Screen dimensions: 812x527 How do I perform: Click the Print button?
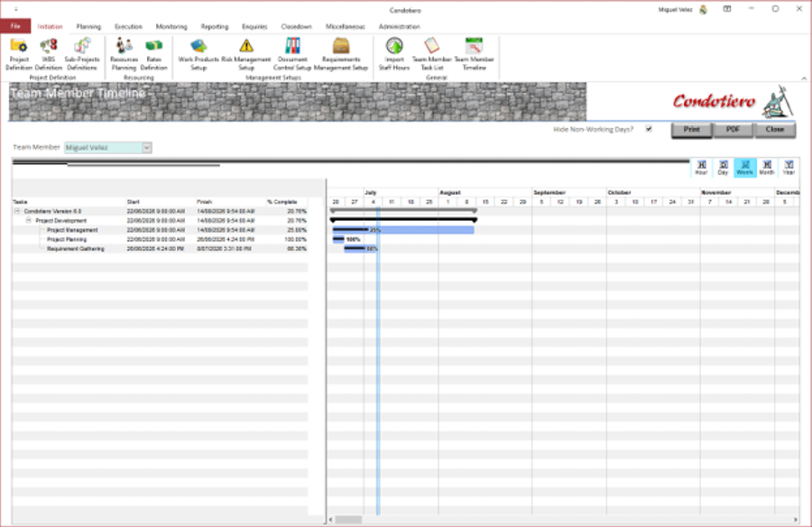[x=691, y=130]
